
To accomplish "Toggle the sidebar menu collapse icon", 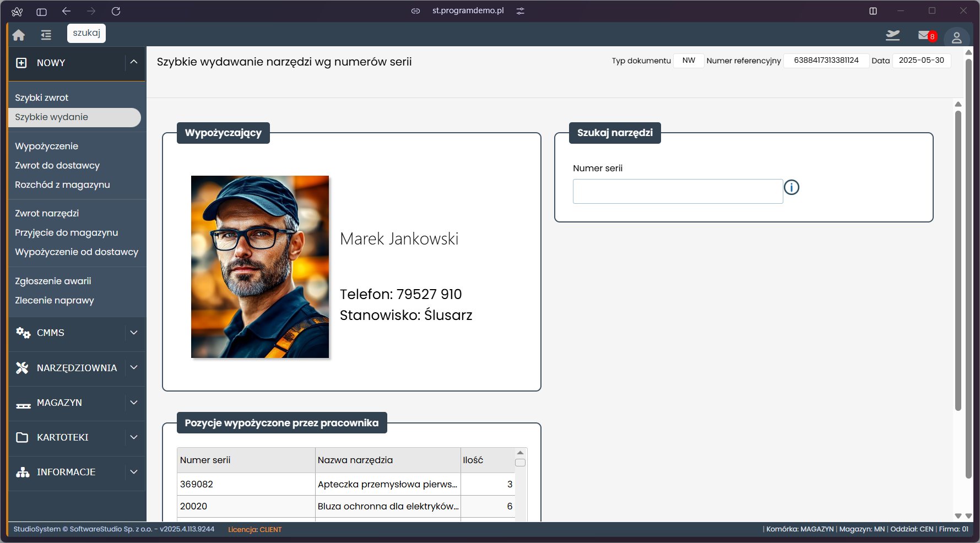I will click(x=46, y=35).
